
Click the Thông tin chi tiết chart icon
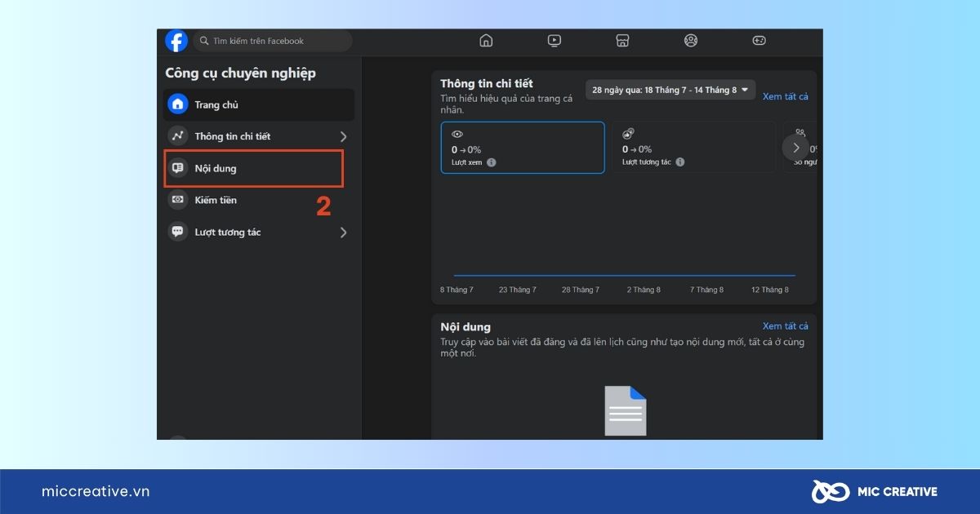[x=178, y=136]
